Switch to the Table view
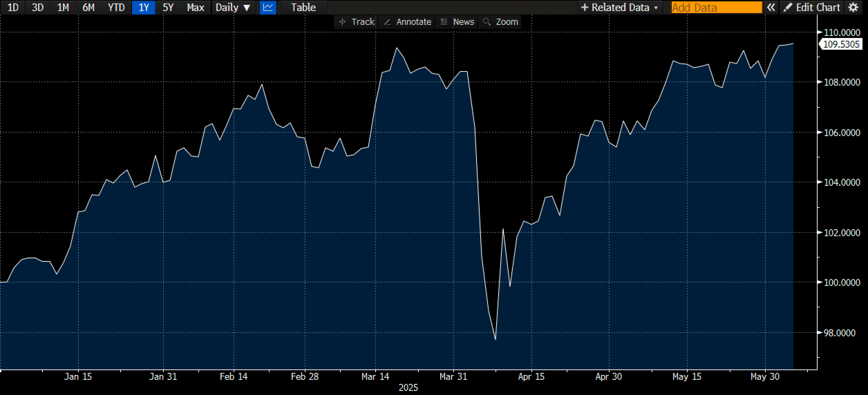This screenshot has width=868, height=395. (303, 7)
